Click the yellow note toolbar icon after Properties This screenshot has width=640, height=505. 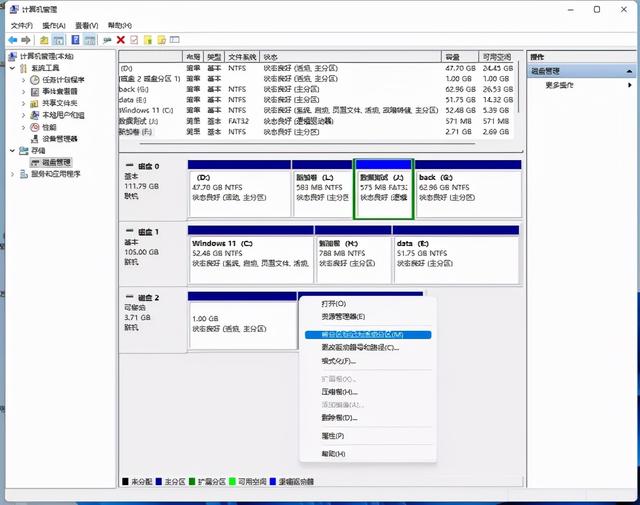pos(148,40)
